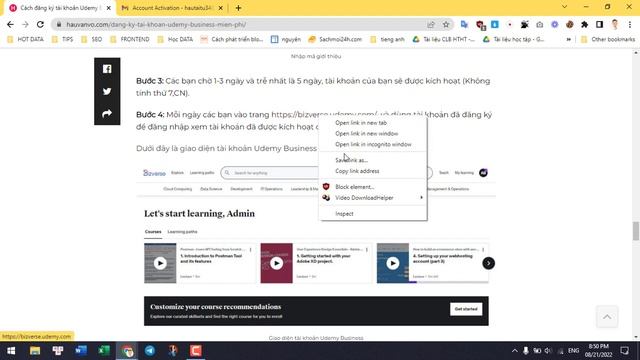Image resolution: width=640 pixels, height=360 pixels.
Task: Click the Udemy Business screenshot image
Action: 316,246
